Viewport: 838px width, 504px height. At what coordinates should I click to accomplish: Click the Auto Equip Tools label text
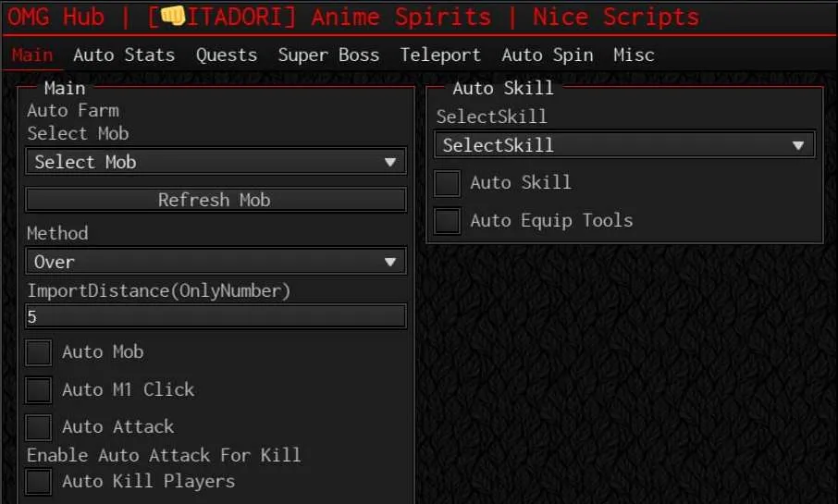pyautogui.click(x=551, y=221)
